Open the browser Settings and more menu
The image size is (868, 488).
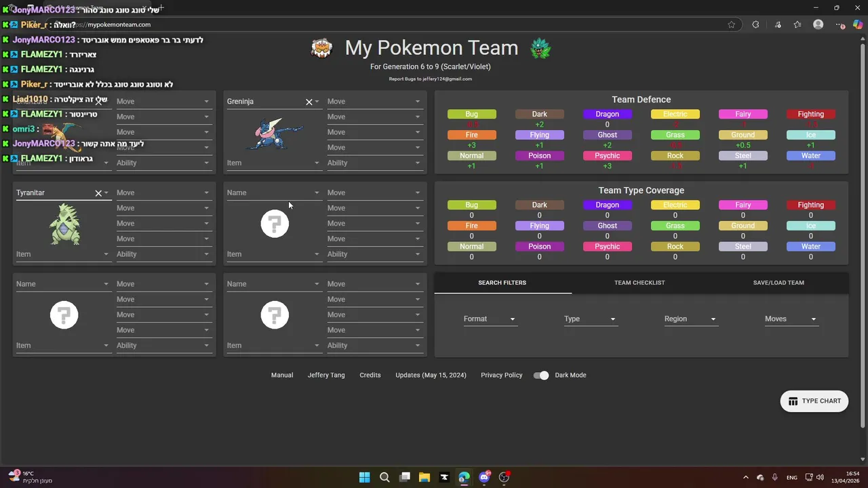840,24
